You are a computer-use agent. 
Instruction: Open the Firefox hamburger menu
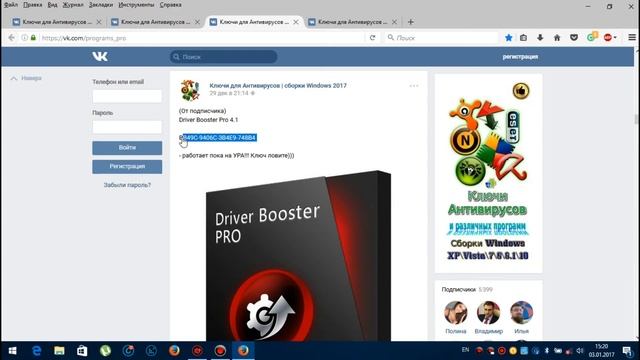coord(632,38)
